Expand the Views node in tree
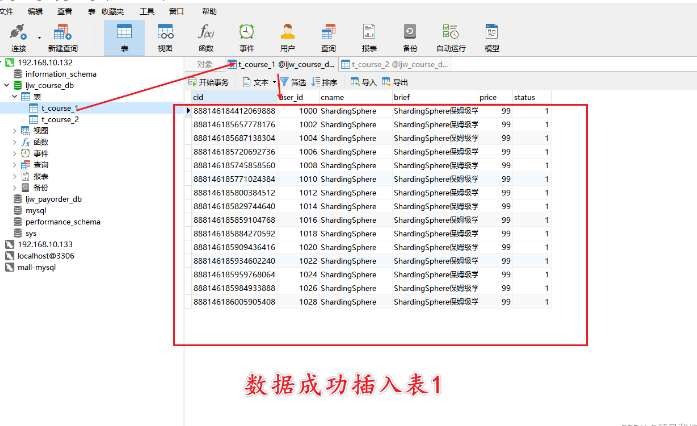The width and height of the screenshot is (697, 426). coord(14,131)
